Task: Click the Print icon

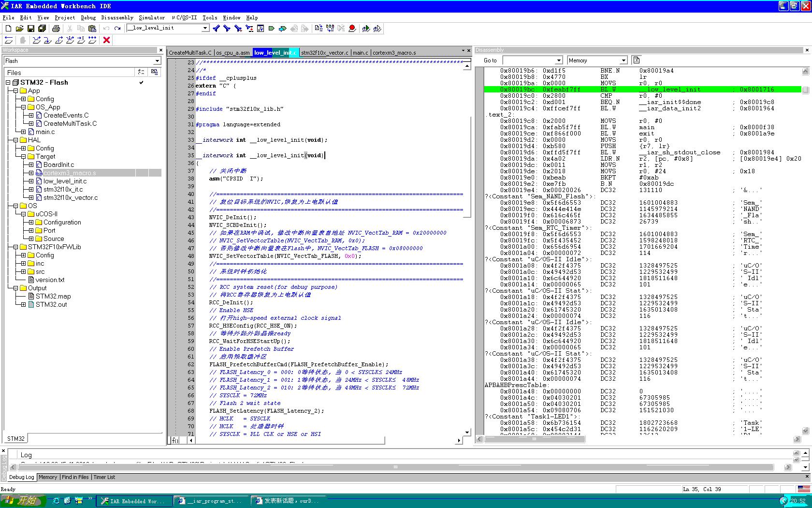Action: [x=56, y=29]
